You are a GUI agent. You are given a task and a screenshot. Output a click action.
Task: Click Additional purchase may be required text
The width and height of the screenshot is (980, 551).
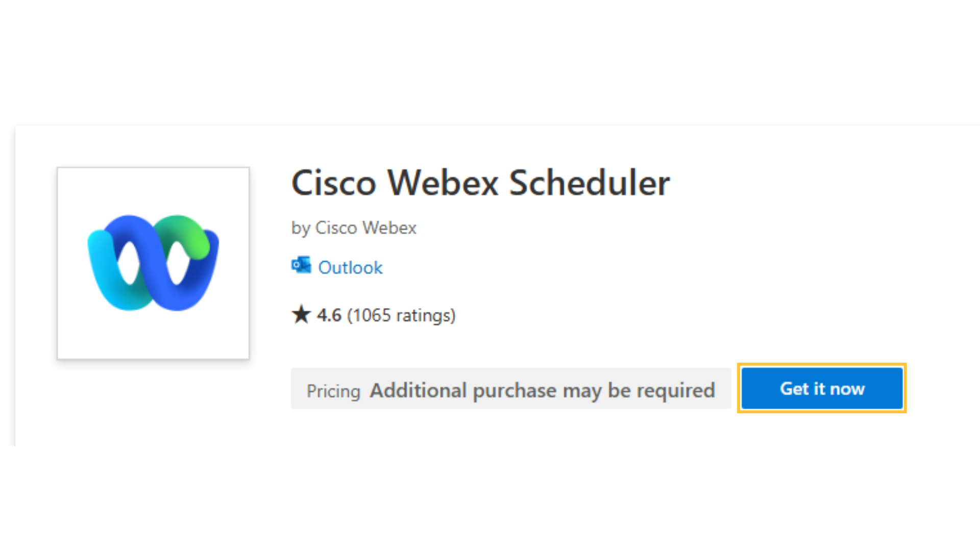(542, 390)
